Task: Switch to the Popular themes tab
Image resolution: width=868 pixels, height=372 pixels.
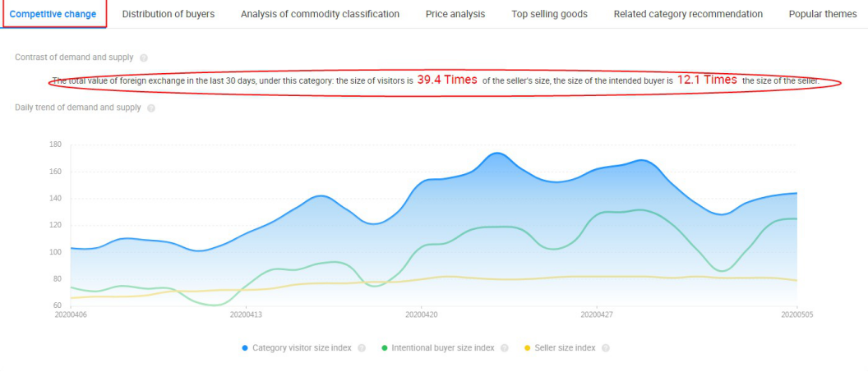Action: tap(823, 14)
